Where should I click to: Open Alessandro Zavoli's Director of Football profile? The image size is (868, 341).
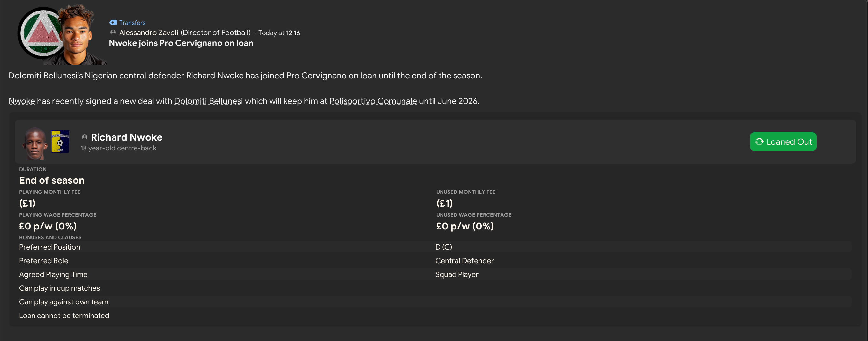coord(185,33)
